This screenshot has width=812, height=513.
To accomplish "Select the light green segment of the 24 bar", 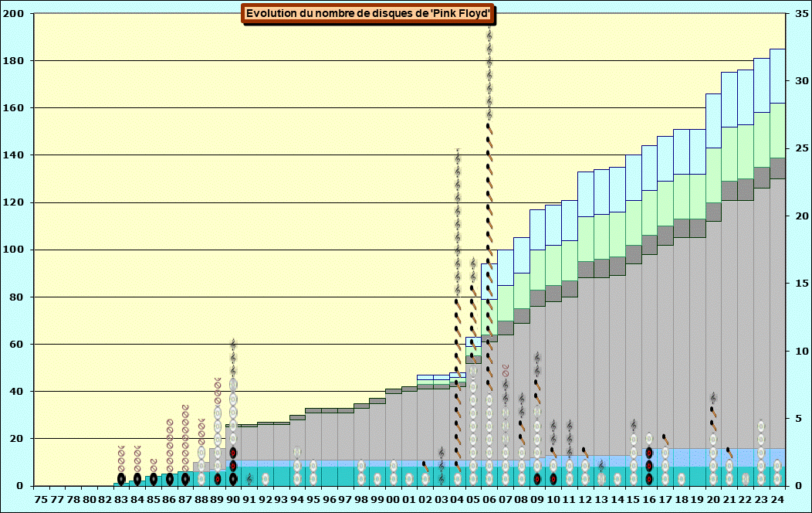I will (777, 131).
